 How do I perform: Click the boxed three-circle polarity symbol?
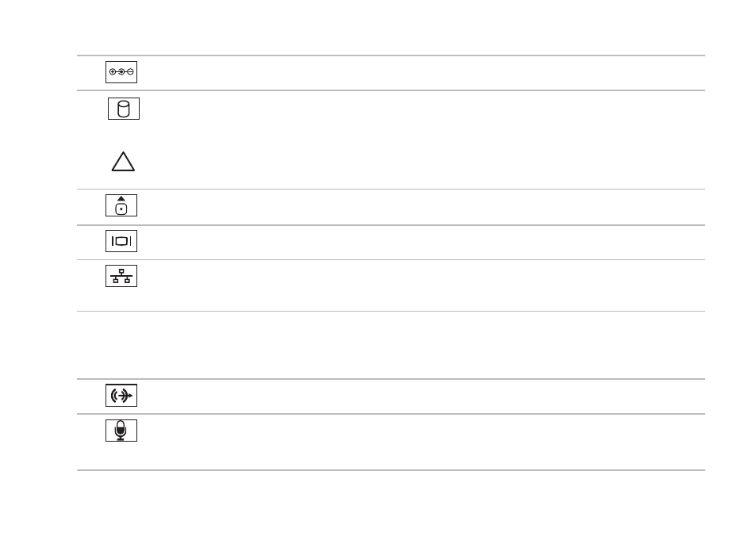pos(121,72)
